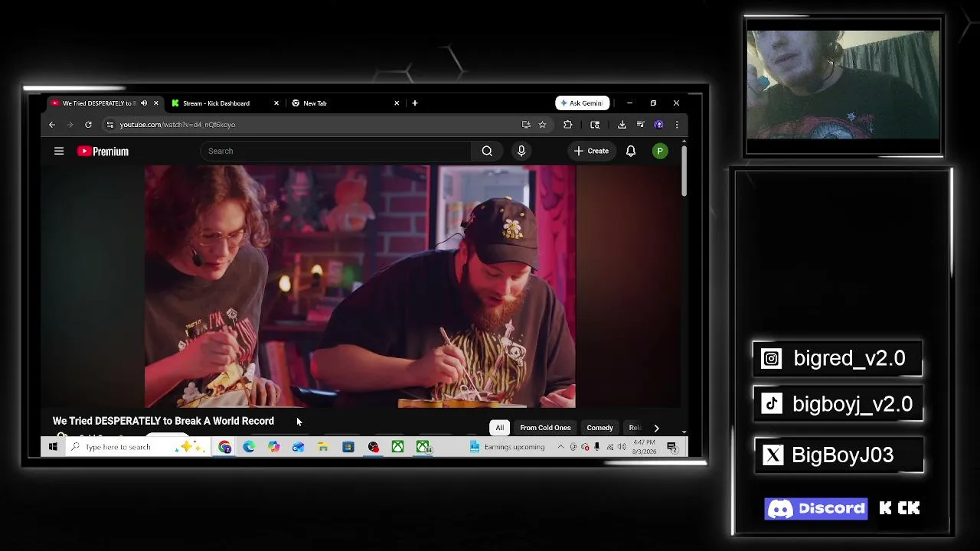The image size is (980, 551).
Task: Click the webcam feed thumbnail
Action: click(843, 86)
